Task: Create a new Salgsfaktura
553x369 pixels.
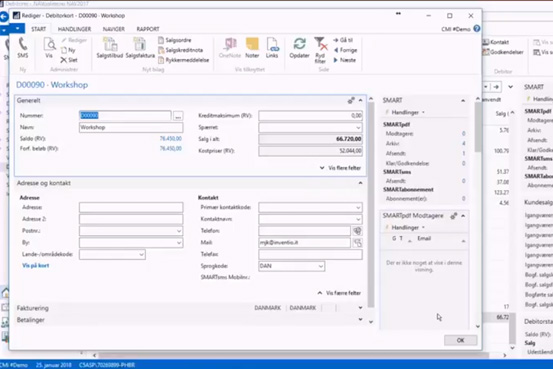Action: [x=140, y=48]
